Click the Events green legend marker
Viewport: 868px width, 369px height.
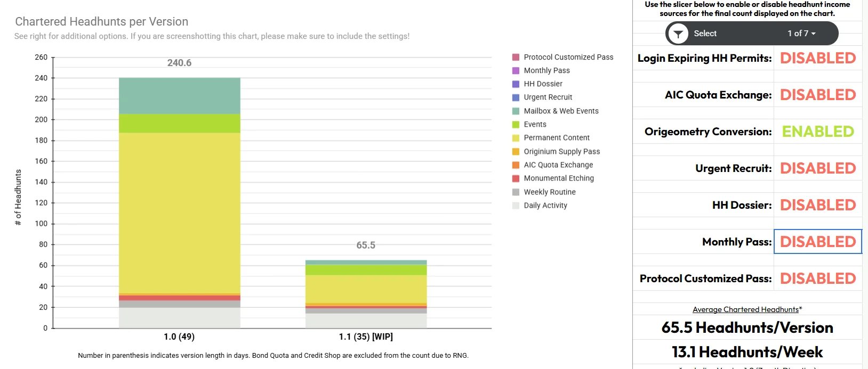click(x=516, y=125)
